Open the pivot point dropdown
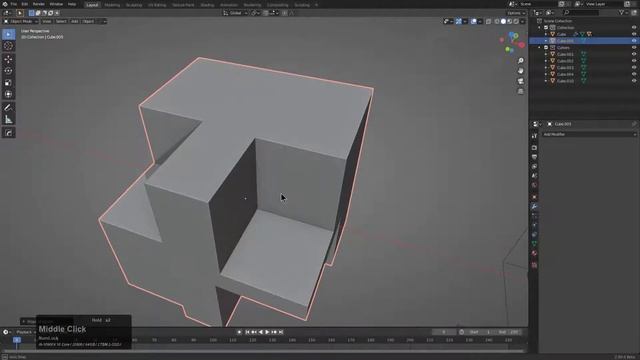The image size is (640, 360). 256,13
